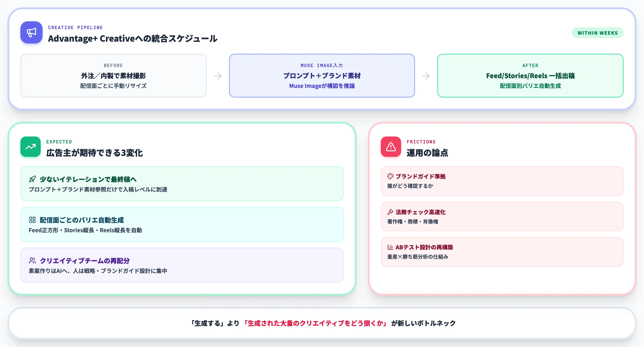644x347 pixels.
Task: Click the text 配信面ごとに手動リサイズ
Action: click(x=114, y=86)
